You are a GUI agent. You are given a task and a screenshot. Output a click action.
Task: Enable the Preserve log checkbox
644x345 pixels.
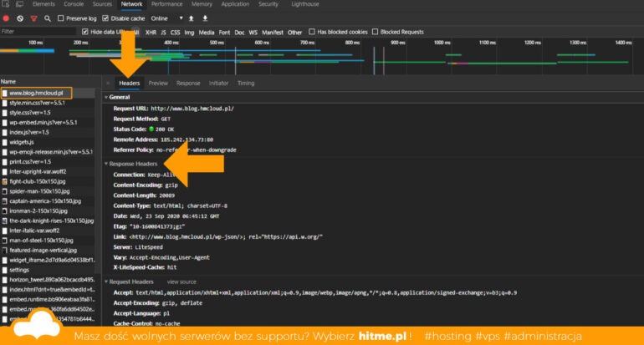coord(61,18)
